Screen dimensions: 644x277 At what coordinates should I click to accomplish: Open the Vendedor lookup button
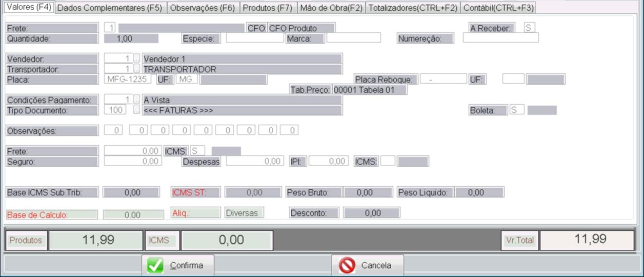click(136, 58)
